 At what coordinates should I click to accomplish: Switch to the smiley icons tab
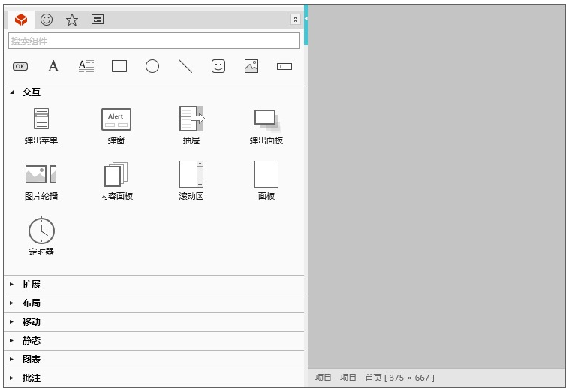(47, 20)
